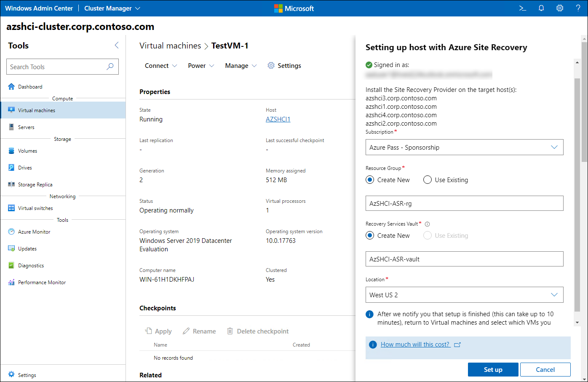Click the external link icon beside cost link
The height and width of the screenshot is (382, 588).
pyautogui.click(x=457, y=344)
